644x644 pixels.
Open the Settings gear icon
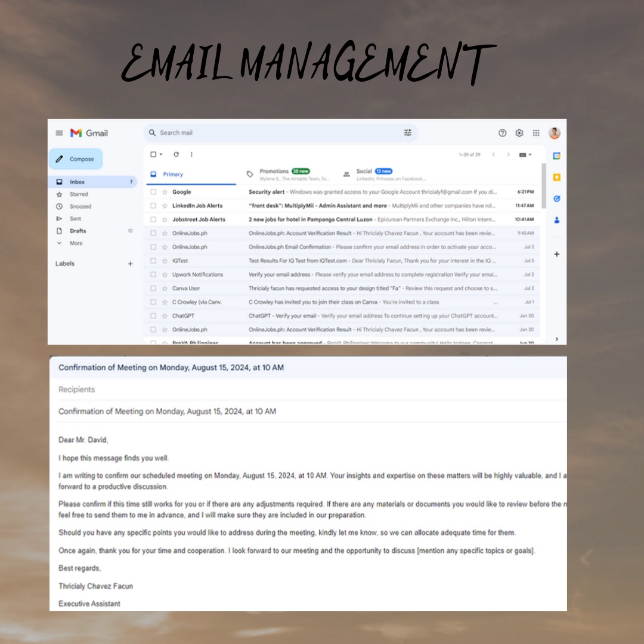pyautogui.click(x=519, y=133)
